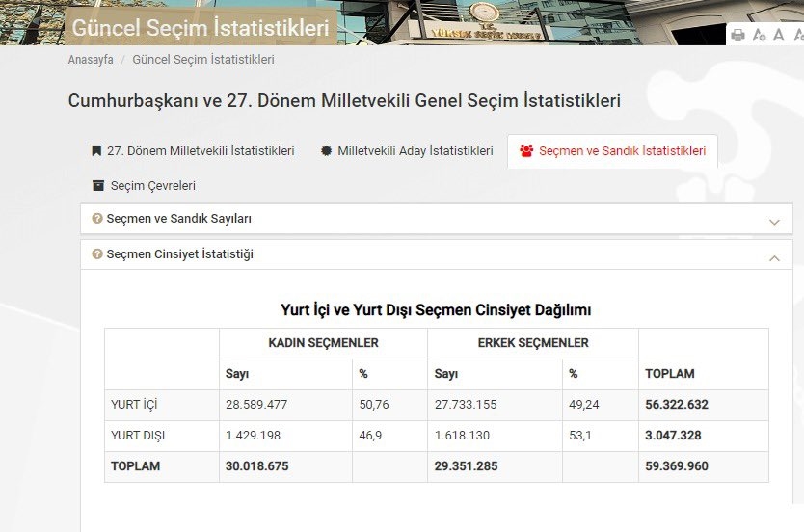Click the value 1.618.130

click(x=462, y=436)
